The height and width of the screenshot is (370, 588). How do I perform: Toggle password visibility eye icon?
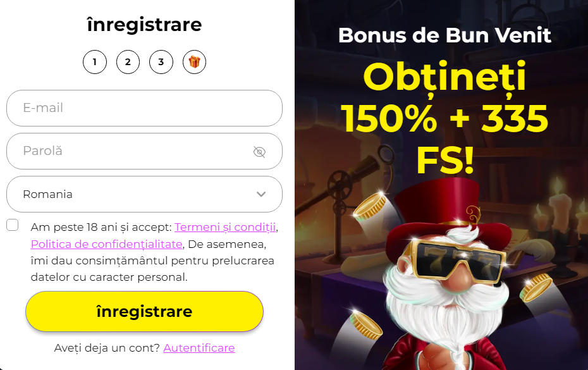[259, 152]
